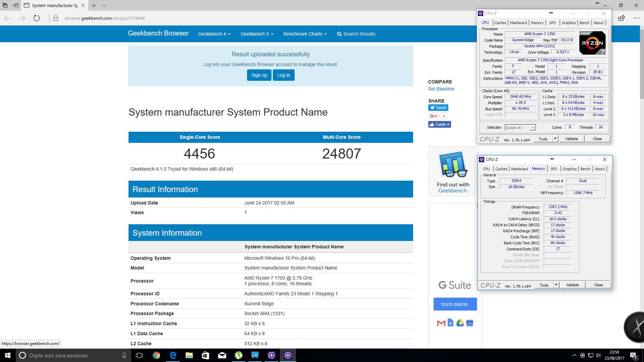Click the Sign up button

[x=259, y=75]
